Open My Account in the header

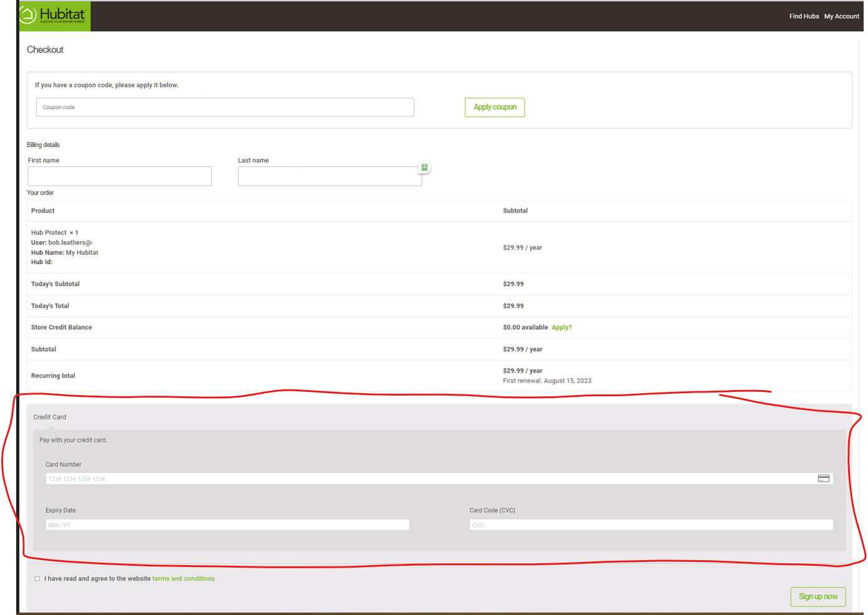click(x=841, y=16)
